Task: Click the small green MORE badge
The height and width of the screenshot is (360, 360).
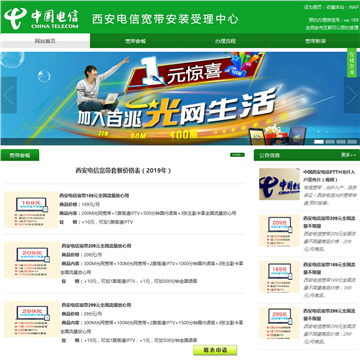Action: (237, 155)
